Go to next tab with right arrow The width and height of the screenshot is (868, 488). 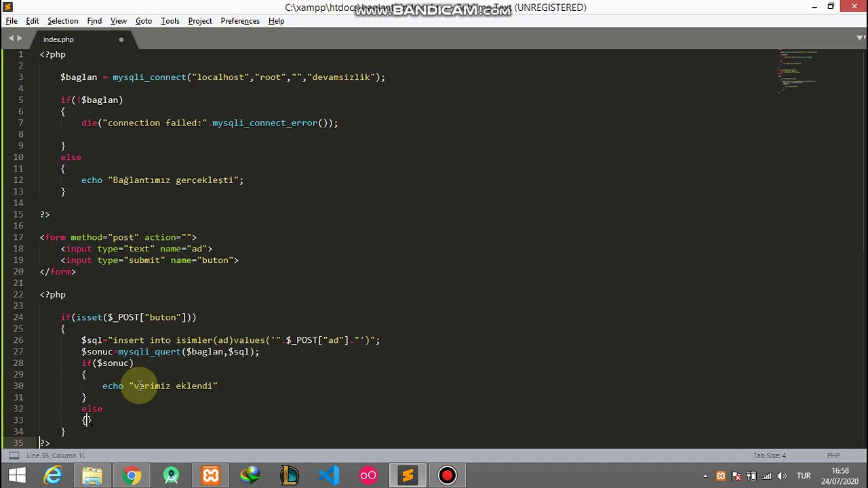coord(20,39)
